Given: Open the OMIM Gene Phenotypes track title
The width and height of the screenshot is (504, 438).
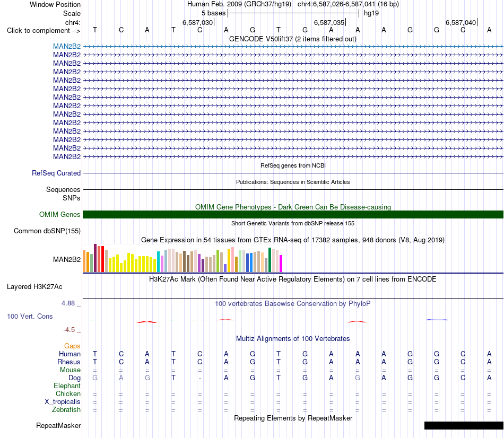Looking at the screenshot, I should click(x=293, y=207).
